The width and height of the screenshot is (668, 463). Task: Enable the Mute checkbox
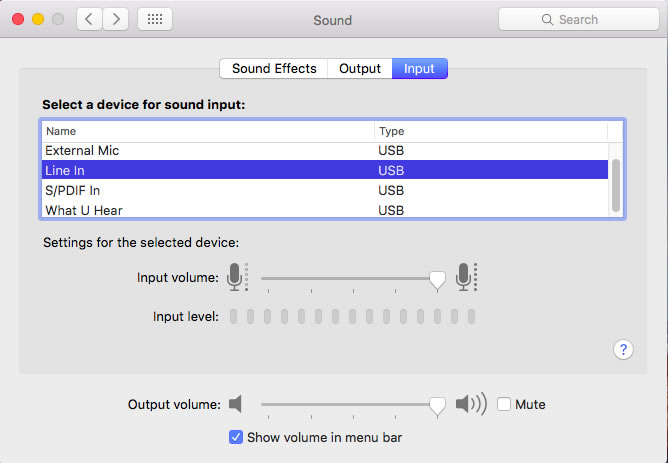pyautogui.click(x=504, y=404)
